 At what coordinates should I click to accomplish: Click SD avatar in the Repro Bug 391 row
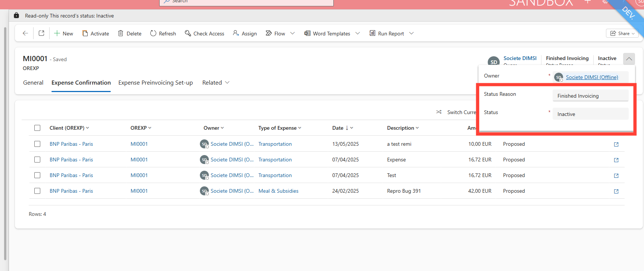click(x=204, y=191)
